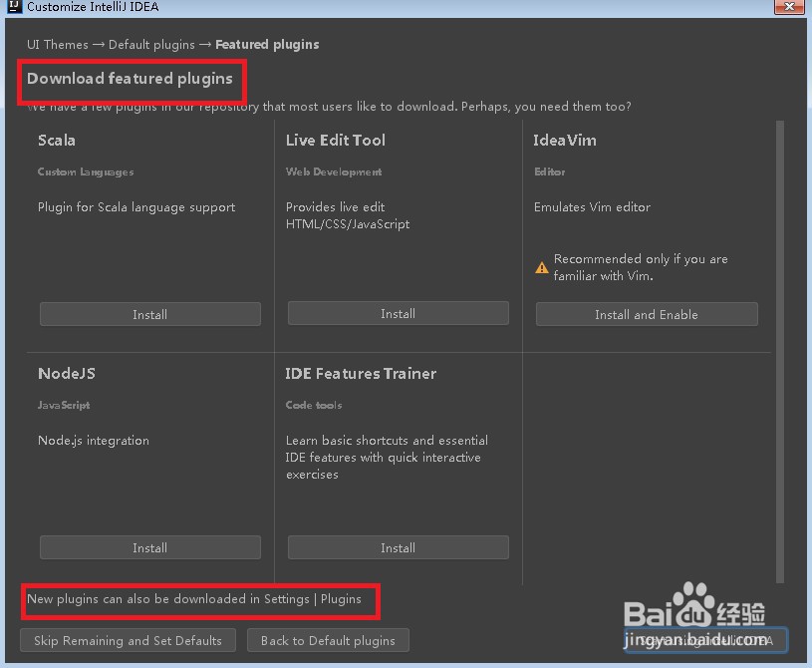The height and width of the screenshot is (668, 812).
Task: Install the NodeJS plugin
Action: coord(150,547)
